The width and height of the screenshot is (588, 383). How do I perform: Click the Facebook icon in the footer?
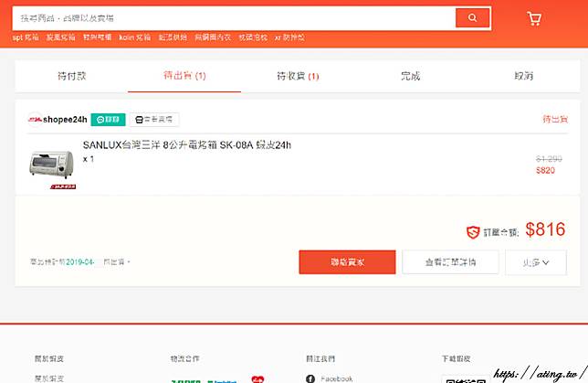click(x=310, y=378)
